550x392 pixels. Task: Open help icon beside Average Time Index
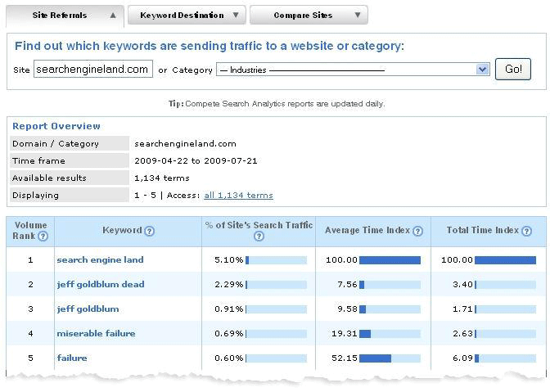pyautogui.click(x=417, y=231)
